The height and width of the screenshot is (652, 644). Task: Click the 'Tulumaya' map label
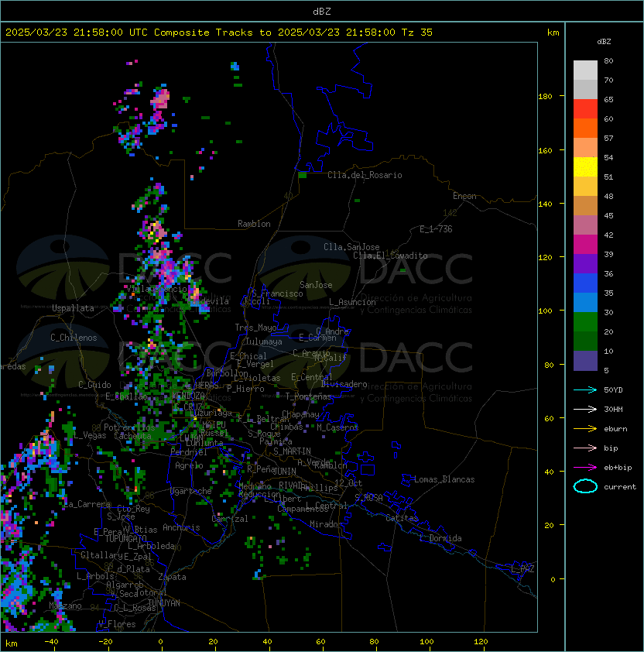264,341
